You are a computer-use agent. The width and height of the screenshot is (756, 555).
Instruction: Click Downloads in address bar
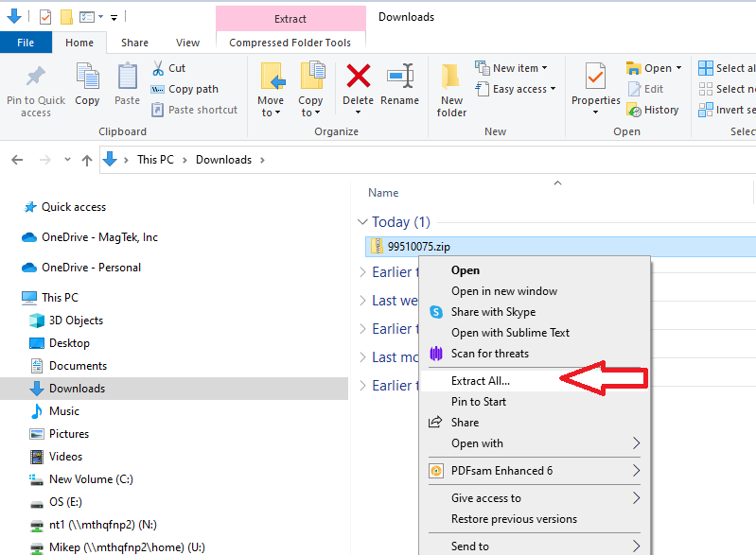point(223,160)
